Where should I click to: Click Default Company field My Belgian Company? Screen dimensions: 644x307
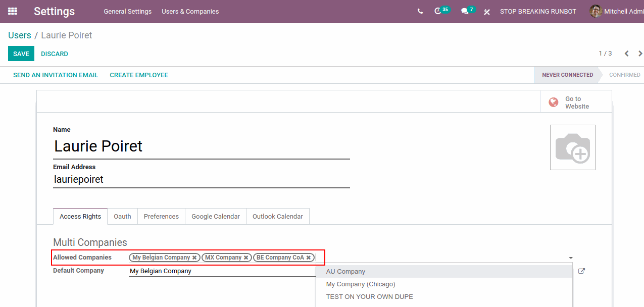pyautogui.click(x=222, y=271)
